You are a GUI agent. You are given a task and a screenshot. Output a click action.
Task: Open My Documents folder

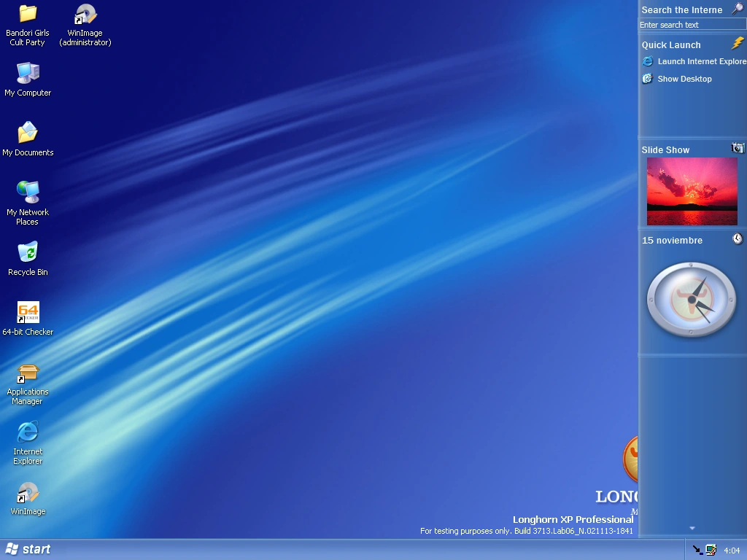[28, 133]
